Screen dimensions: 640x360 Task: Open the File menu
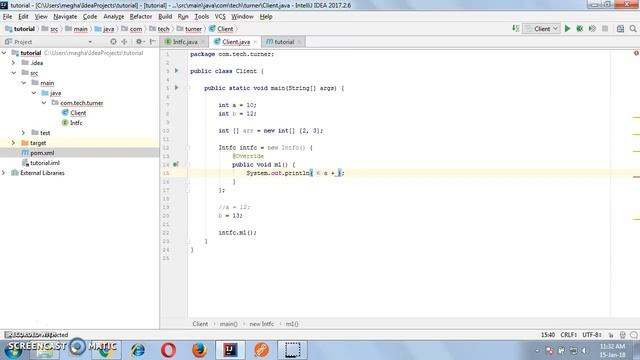(x=7, y=16)
